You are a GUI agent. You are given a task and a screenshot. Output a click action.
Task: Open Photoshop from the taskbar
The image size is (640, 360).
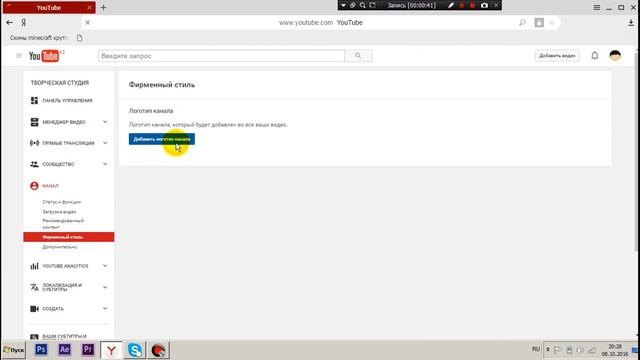(41, 350)
